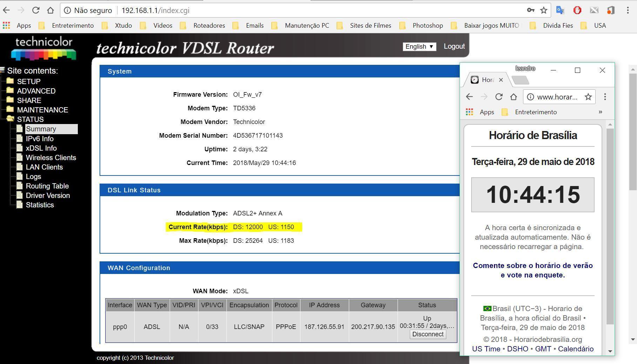
Task: Open the three-dot menu in the Horário window
Action: [605, 97]
